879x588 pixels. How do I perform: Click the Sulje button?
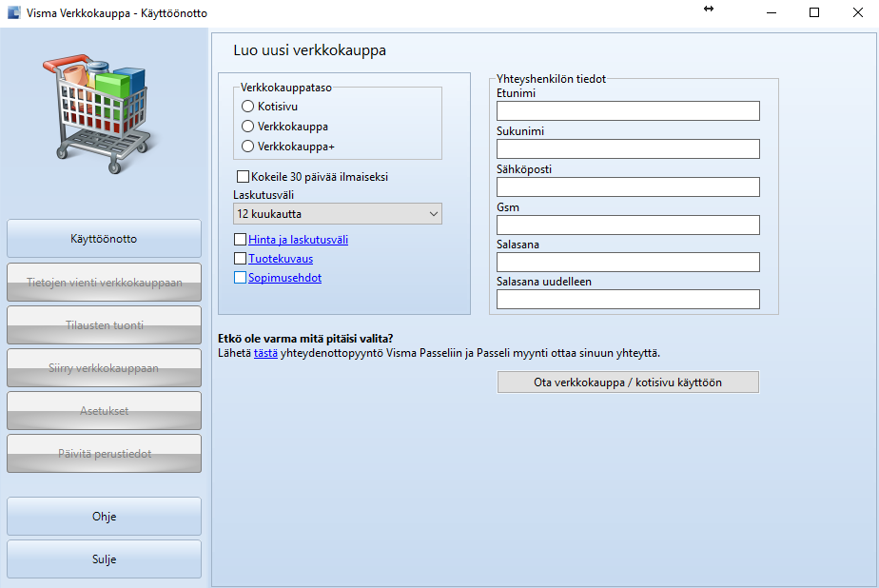coord(105,559)
